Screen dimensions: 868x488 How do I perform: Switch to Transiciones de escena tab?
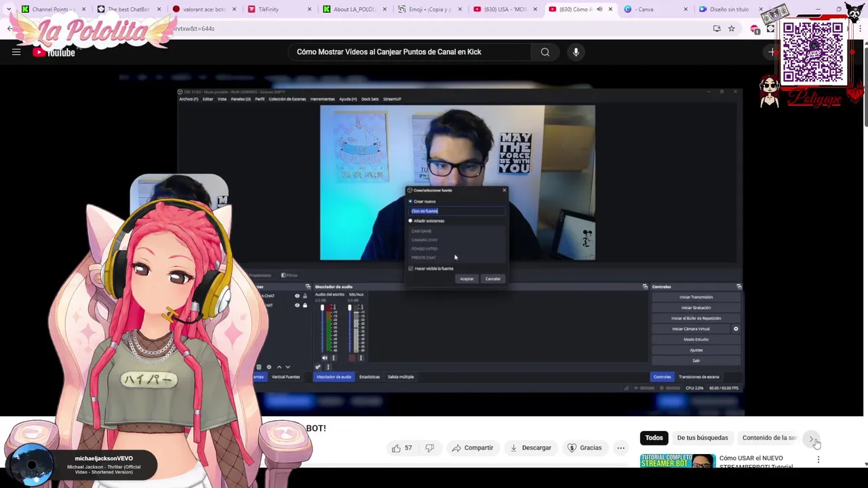point(699,377)
